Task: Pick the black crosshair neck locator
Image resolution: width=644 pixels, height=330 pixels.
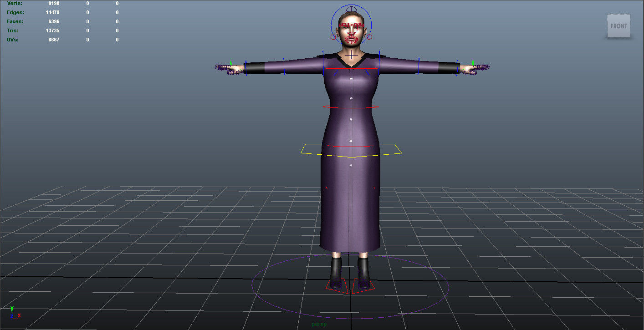Action: (351, 56)
